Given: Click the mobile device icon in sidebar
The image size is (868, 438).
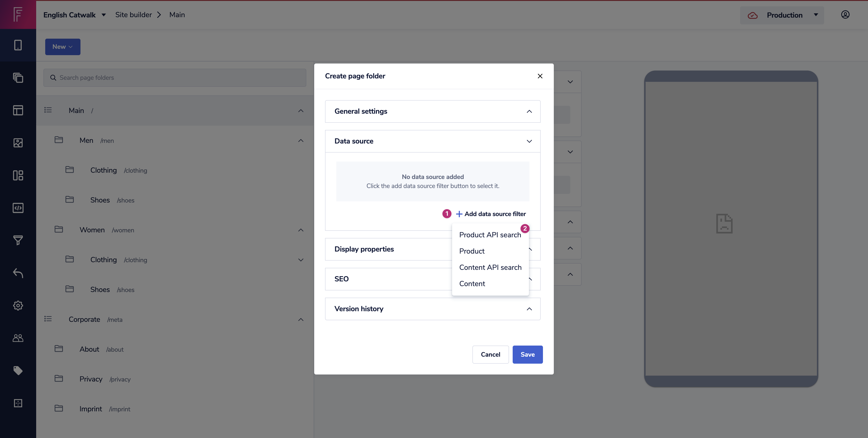Looking at the screenshot, I should pyautogui.click(x=18, y=45).
